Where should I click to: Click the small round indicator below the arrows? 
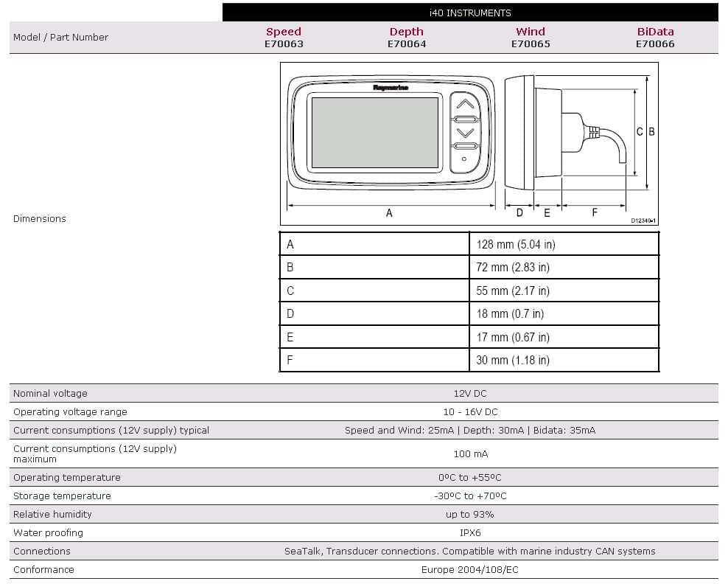pyautogui.click(x=464, y=159)
